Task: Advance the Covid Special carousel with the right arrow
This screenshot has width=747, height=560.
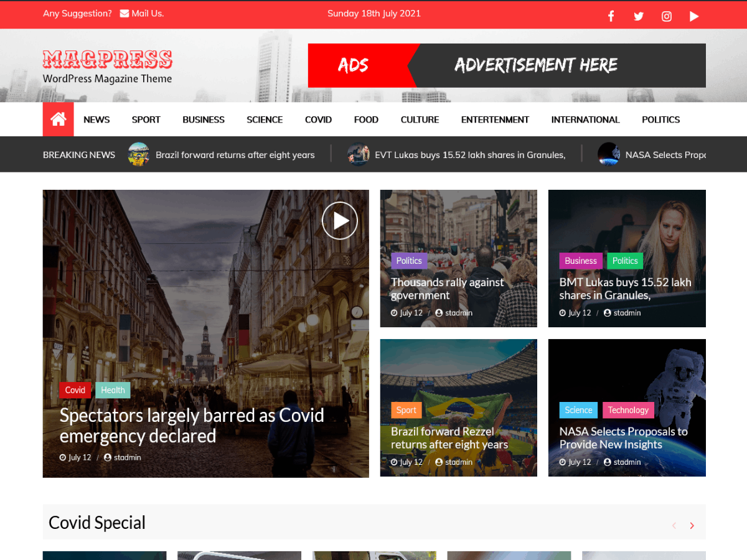Action: tap(692, 525)
